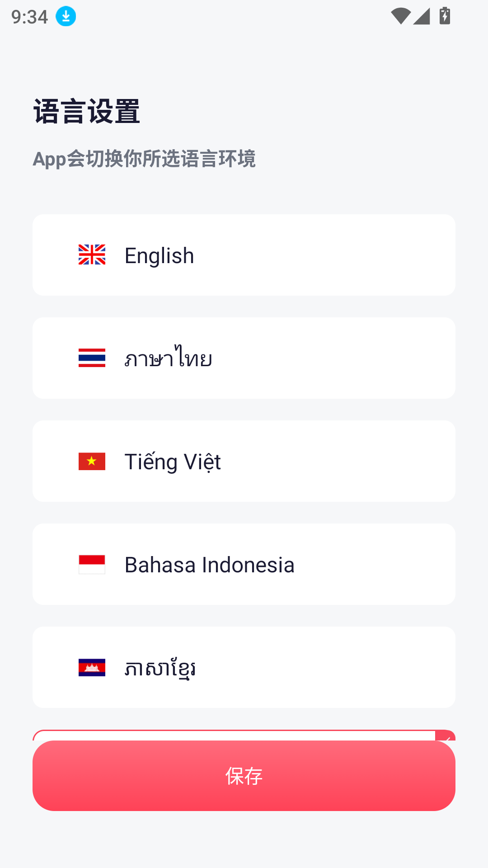The height and width of the screenshot is (868, 488).
Task: Tap the download notification icon
Action: pyautogui.click(x=66, y=17)
